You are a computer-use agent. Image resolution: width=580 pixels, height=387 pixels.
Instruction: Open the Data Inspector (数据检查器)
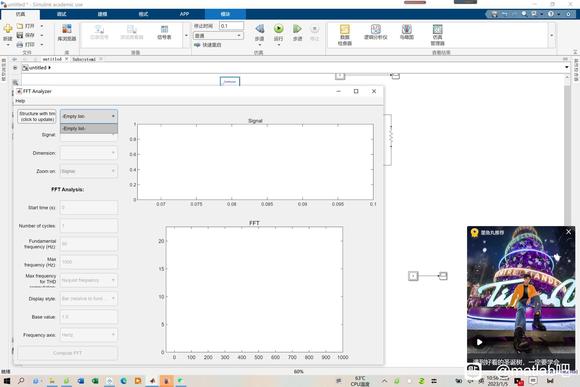coord(345,35)
